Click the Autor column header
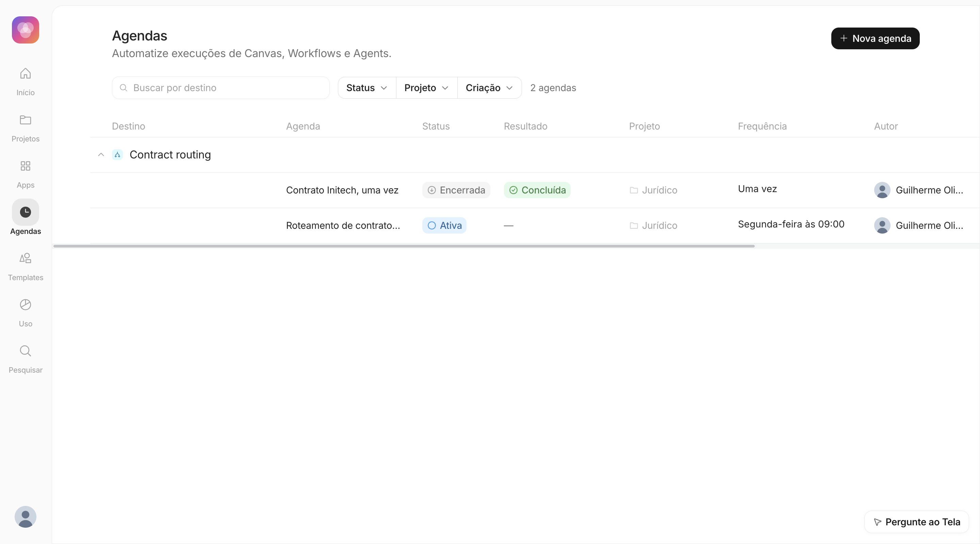This screenshot has width=980, height=544. click(x=886, y=126)
